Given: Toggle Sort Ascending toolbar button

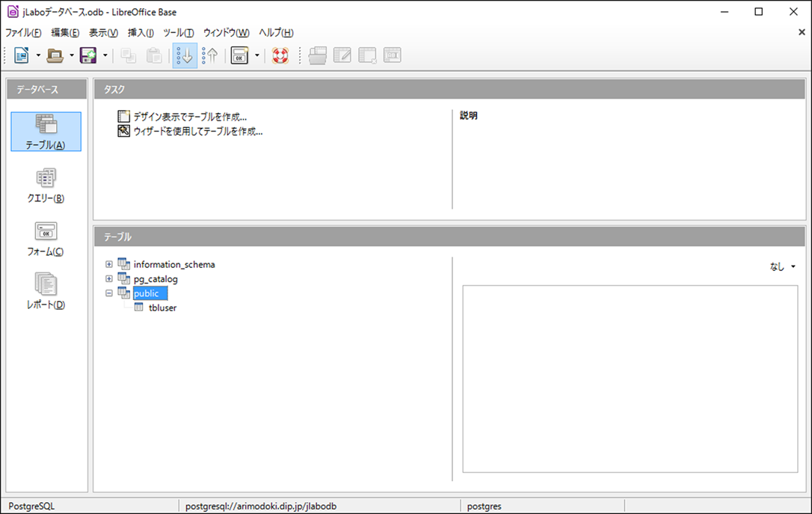Looking at the screenshot, I should pyautogui.click(x=185, y=55).
